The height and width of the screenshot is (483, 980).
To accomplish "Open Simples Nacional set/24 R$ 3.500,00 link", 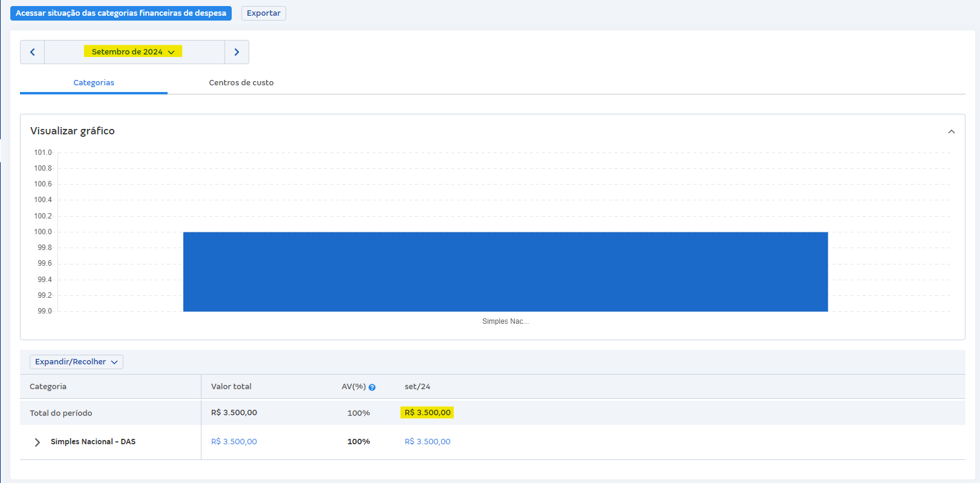I will coord(427,442).
